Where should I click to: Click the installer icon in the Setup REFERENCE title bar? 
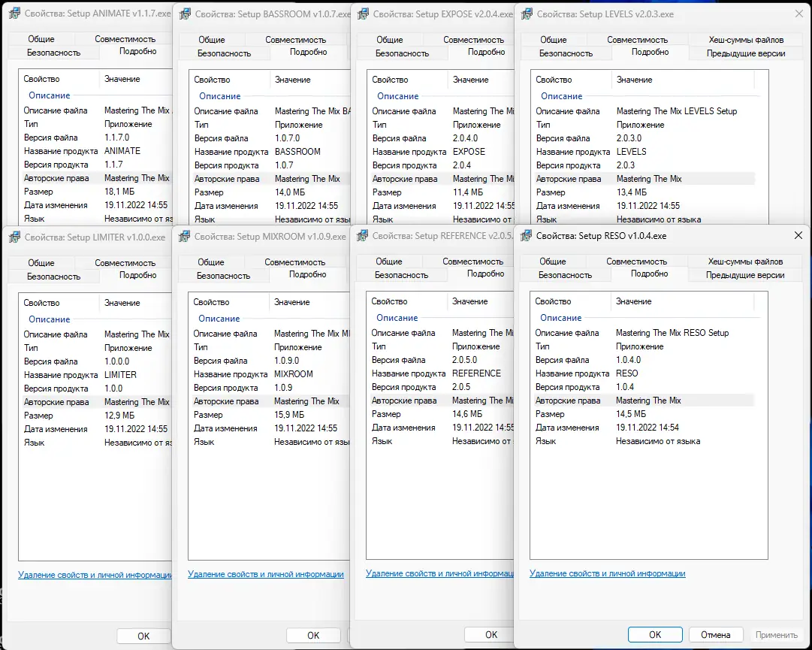[363, 236]
